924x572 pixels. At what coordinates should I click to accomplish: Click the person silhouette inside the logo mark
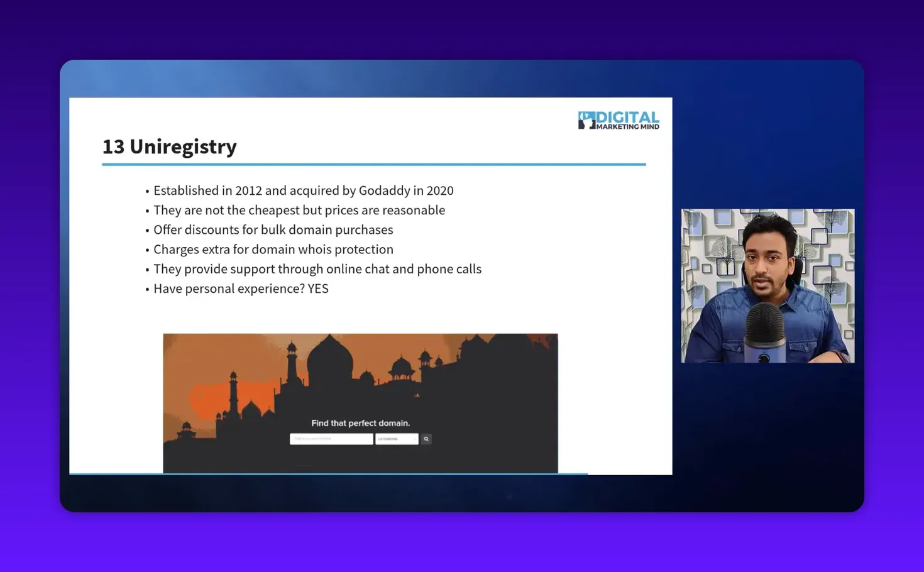coord(587,123)
